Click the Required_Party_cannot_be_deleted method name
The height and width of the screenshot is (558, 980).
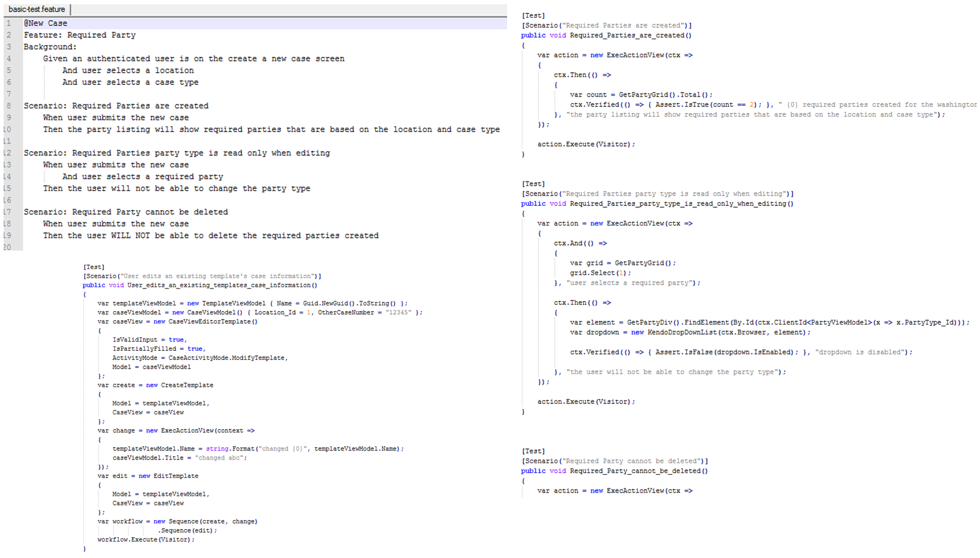pos(638,471)
